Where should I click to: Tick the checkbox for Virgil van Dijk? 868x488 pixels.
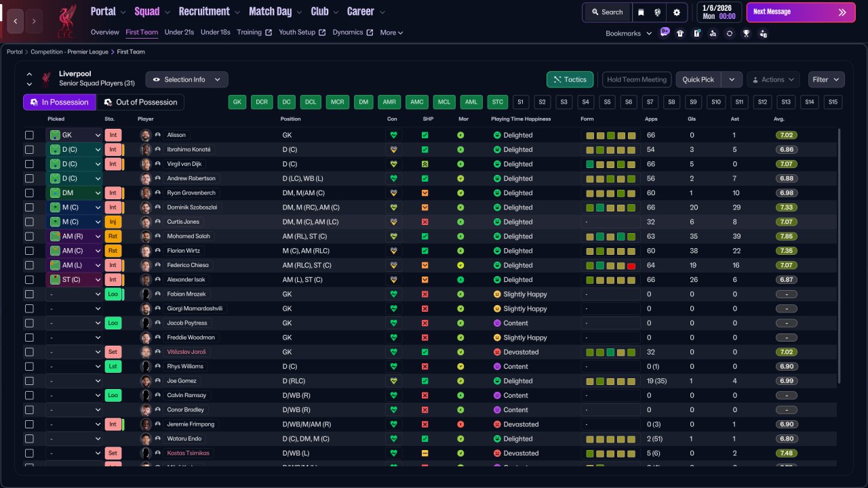29,164
